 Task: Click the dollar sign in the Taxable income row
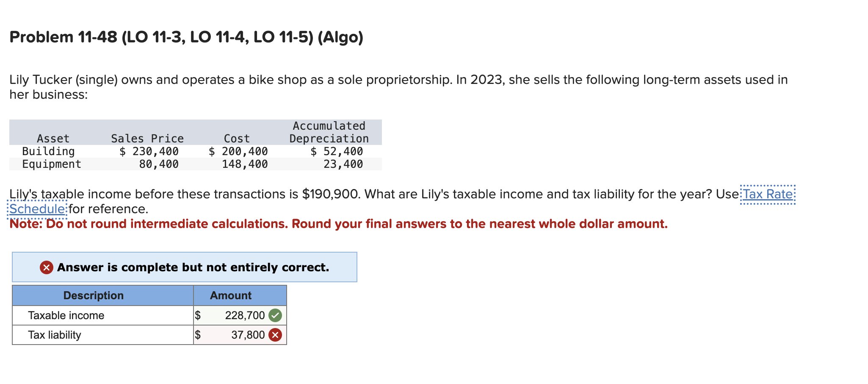tap(198, 315)
